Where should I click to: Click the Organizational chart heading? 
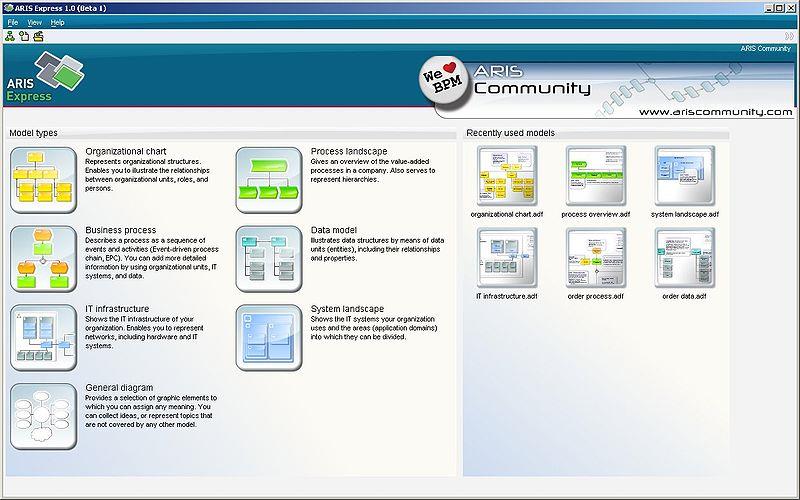click(x=126, y=151)
